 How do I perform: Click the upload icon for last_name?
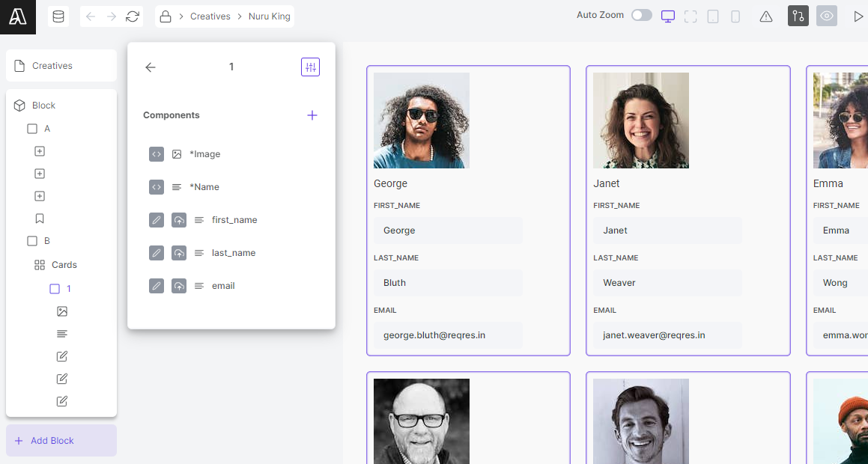click(x=179, y=253)
